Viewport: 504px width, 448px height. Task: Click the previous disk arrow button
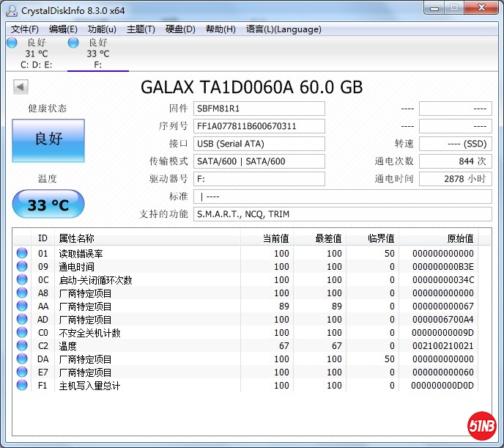pos(21,87)
